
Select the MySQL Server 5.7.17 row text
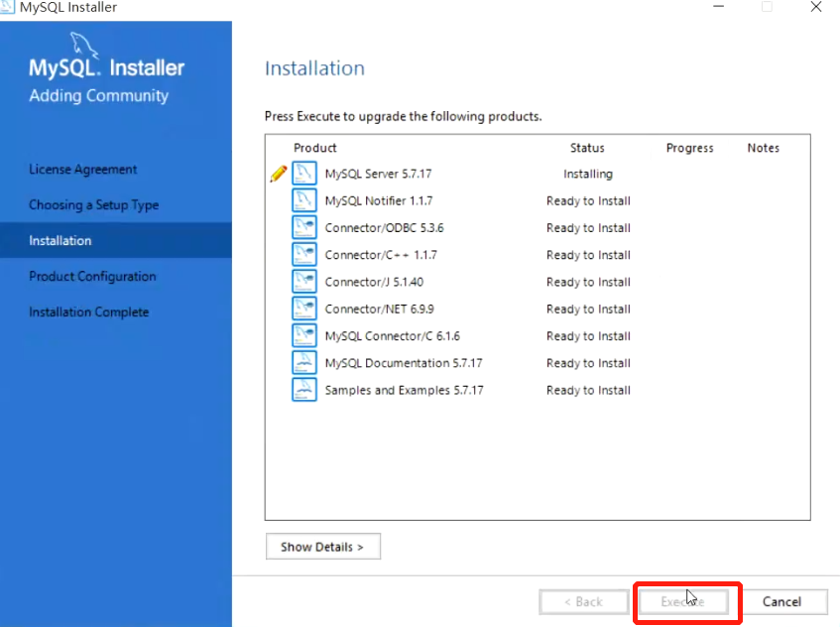(378, 174)
